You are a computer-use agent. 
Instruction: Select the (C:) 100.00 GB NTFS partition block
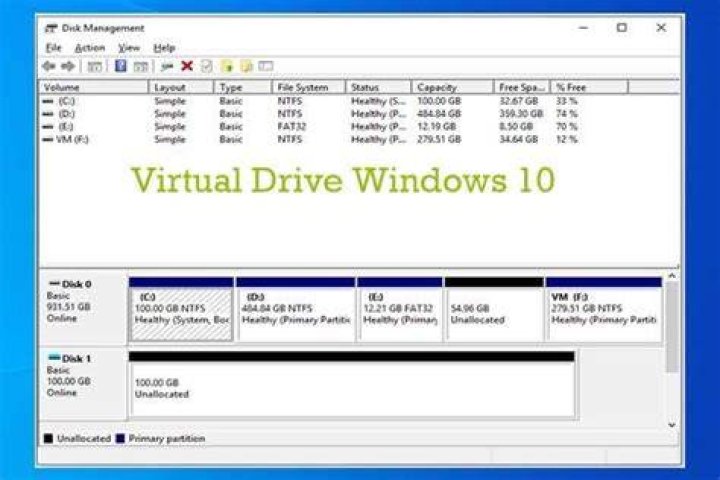tap(181, 310)
